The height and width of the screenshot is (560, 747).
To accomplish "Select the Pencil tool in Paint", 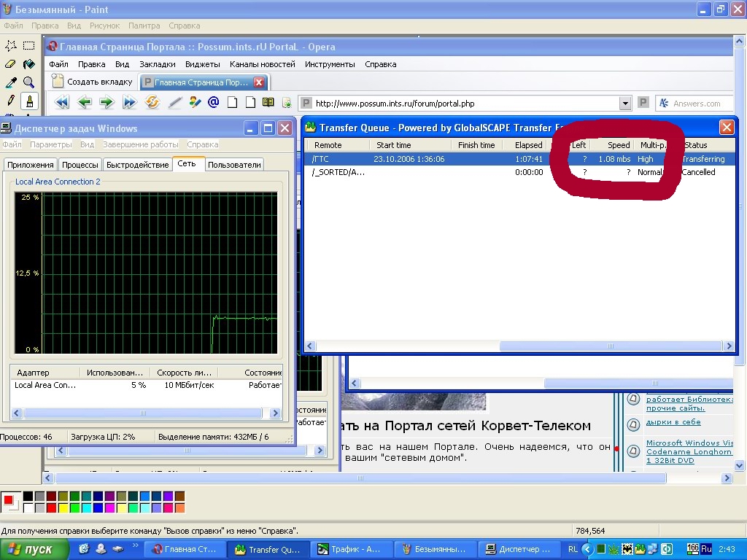I will click(x=11, y=101).
